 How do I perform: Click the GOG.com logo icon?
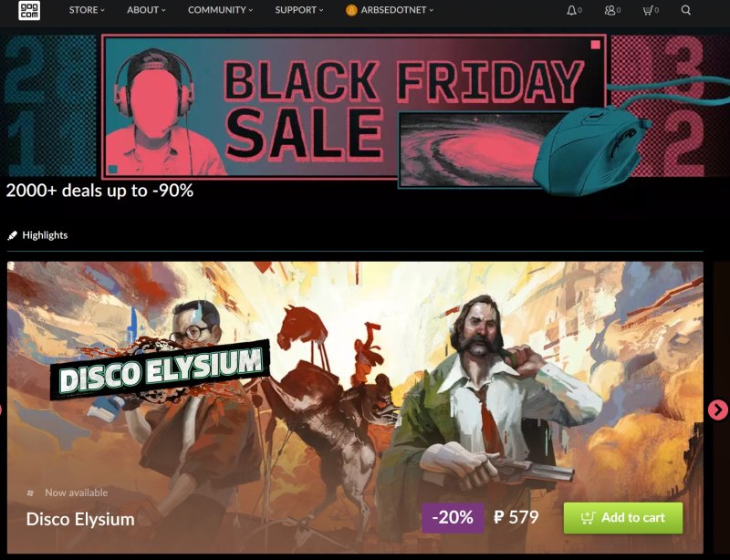tap(29, 10)
